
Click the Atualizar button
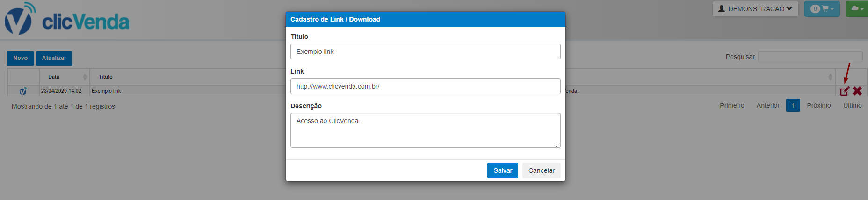pyautogui.click(x=54, y=58)
